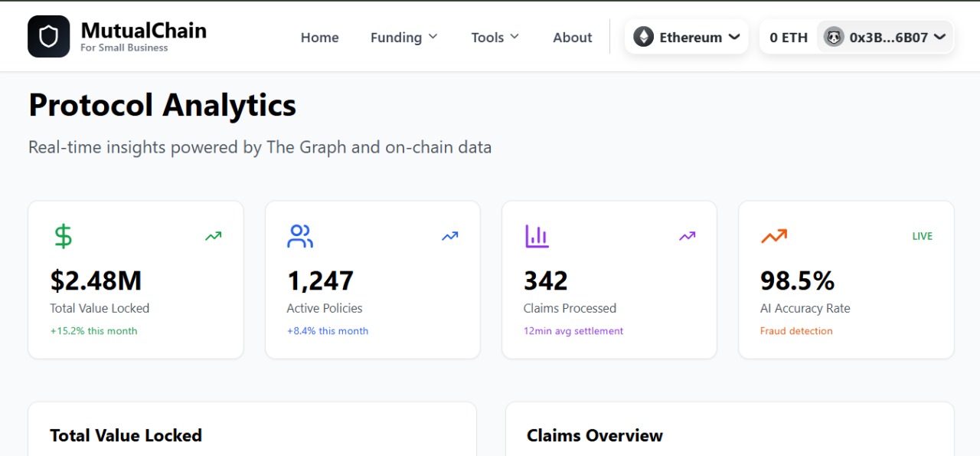Viewport: 980px width, 456px height.
Task: Click the green trend arrow in TVL card
Action: [213, 236]
